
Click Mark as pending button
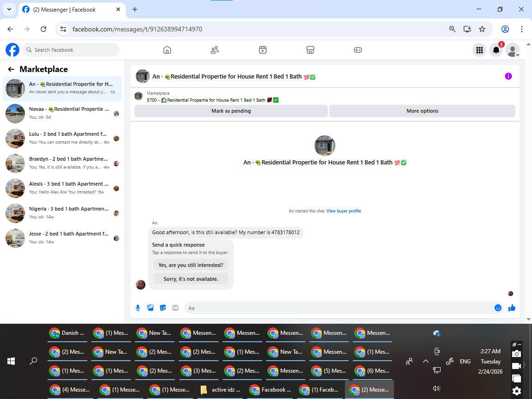coord(231,111)
